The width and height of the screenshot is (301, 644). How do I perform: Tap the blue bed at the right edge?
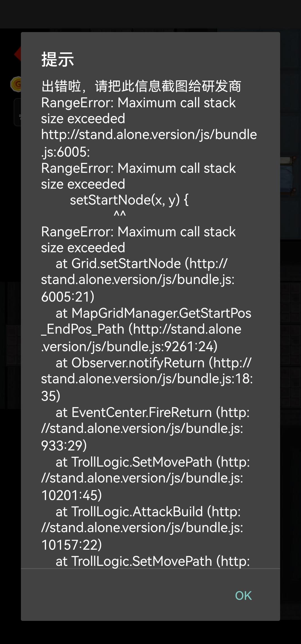tap(290, 176)
